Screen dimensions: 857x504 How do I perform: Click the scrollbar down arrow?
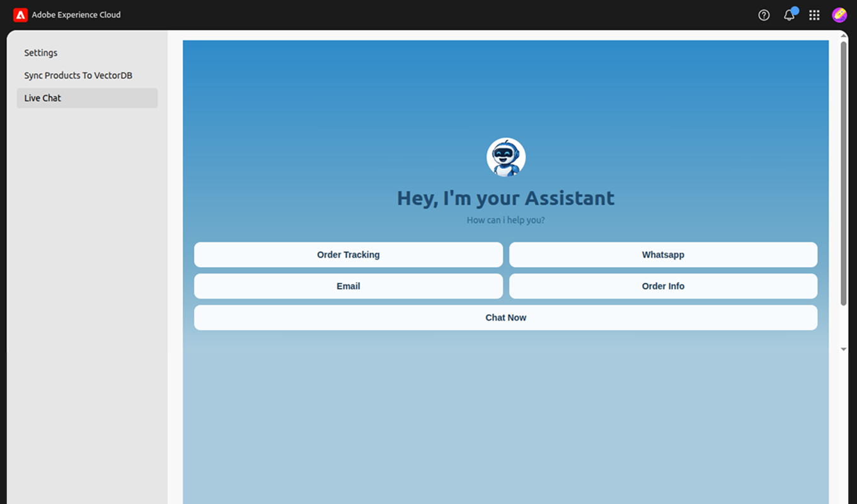844,349
